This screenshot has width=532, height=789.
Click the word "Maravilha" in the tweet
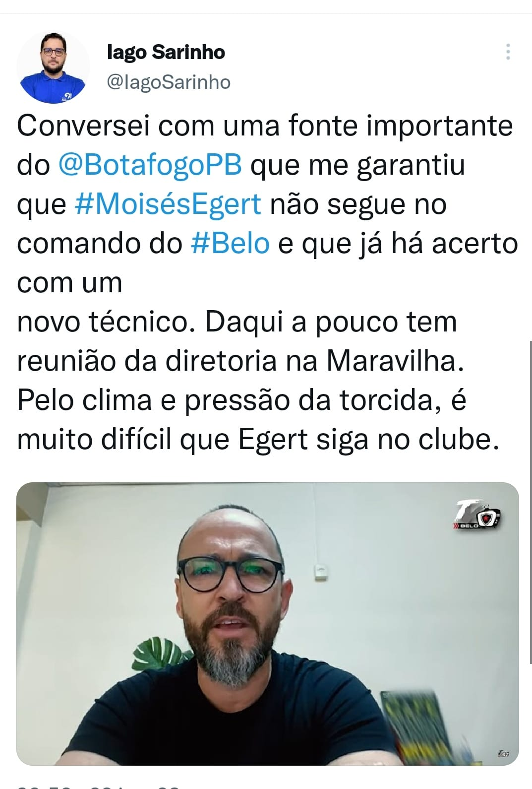click(395, 361)
